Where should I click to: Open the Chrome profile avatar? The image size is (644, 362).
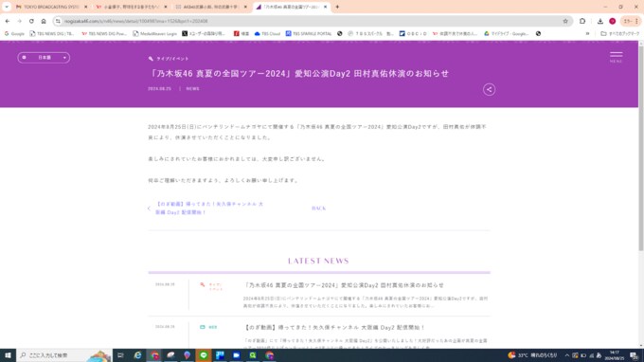point(612,21)
